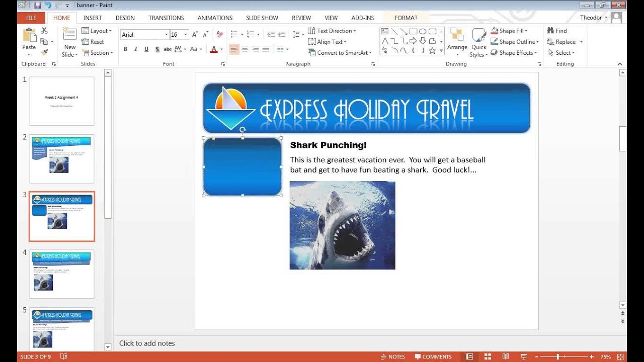Open the Font Color red A dropdown
Image resolution: width=644 pixels, height=362 pixels.
221,49
